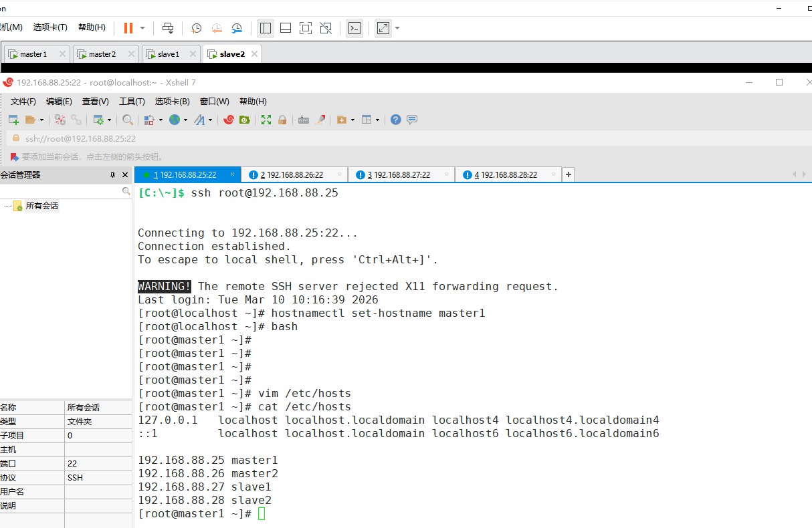Click the VMware console view terminal icon
This screenshot has width=812, height=528.
click(x=354, y=28)
